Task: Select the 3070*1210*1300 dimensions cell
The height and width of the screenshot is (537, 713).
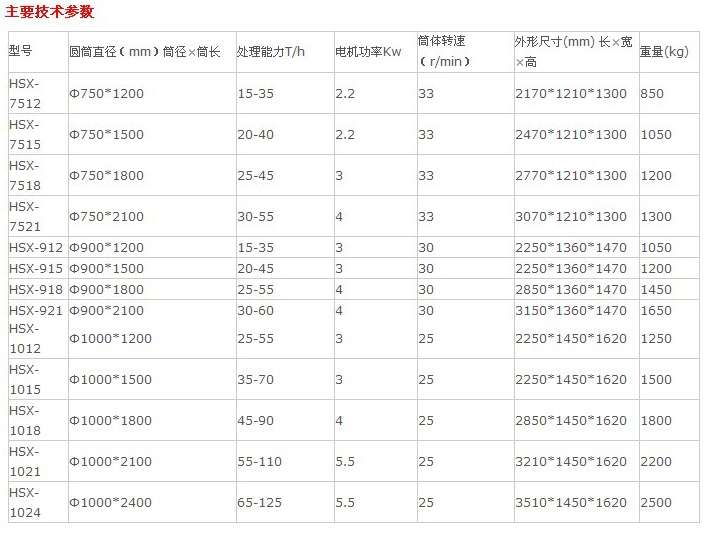Action: (x=571, y=216)
